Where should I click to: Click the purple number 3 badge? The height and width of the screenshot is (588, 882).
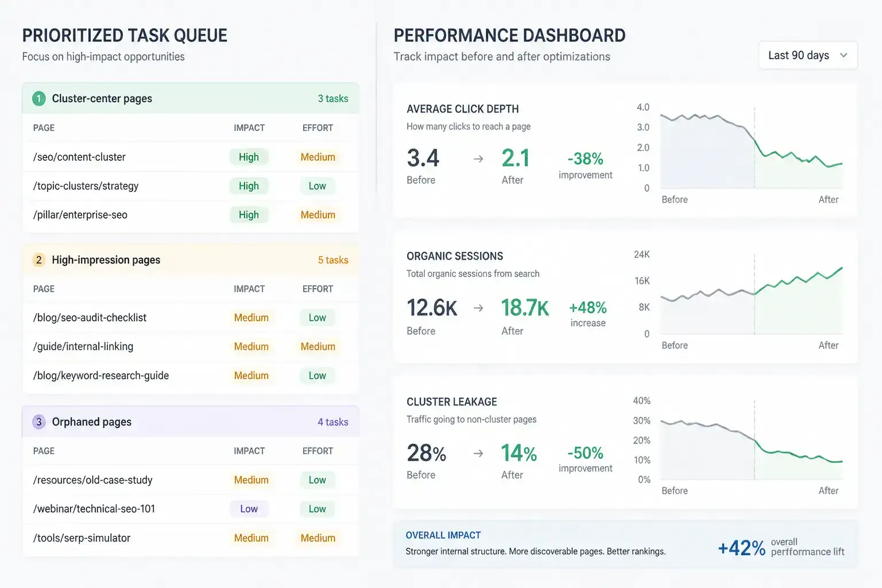(x=38, y=422)
